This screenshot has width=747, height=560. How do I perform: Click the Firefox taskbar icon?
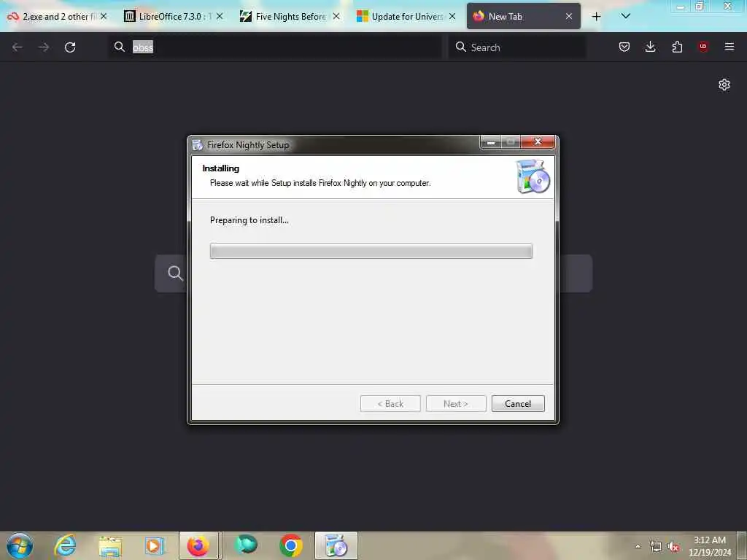point(198,545)
